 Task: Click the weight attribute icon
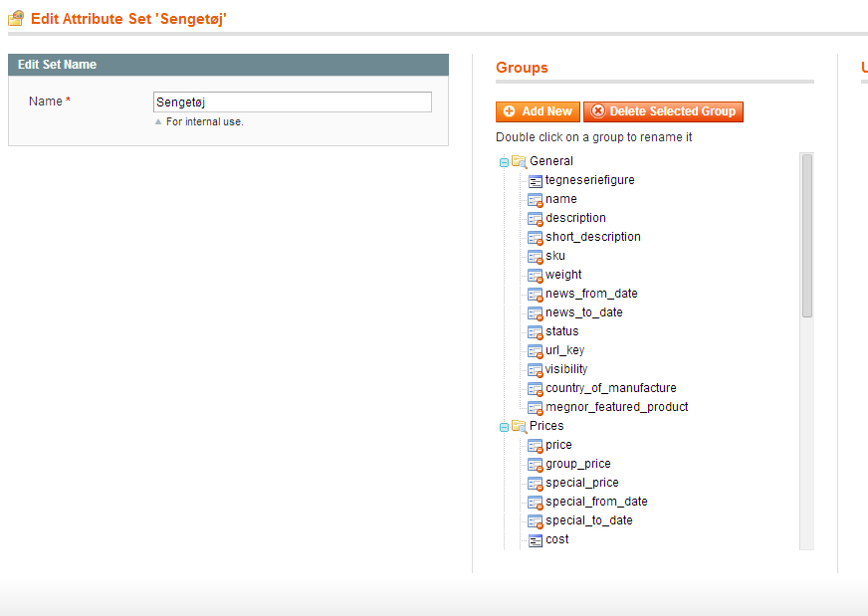[x=536, y=275]
